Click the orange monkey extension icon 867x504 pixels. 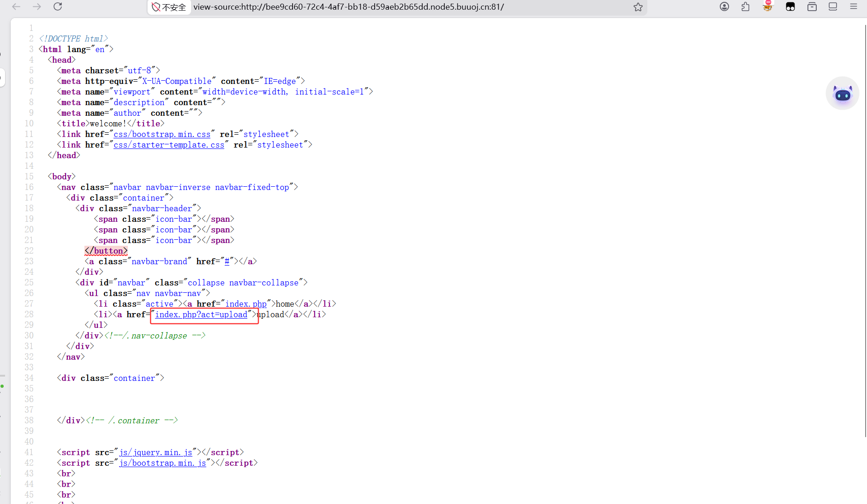pos(768,6)
